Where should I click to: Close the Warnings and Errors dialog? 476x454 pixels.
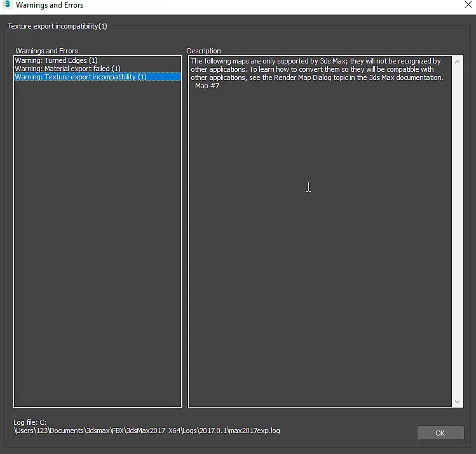(468, 5)
